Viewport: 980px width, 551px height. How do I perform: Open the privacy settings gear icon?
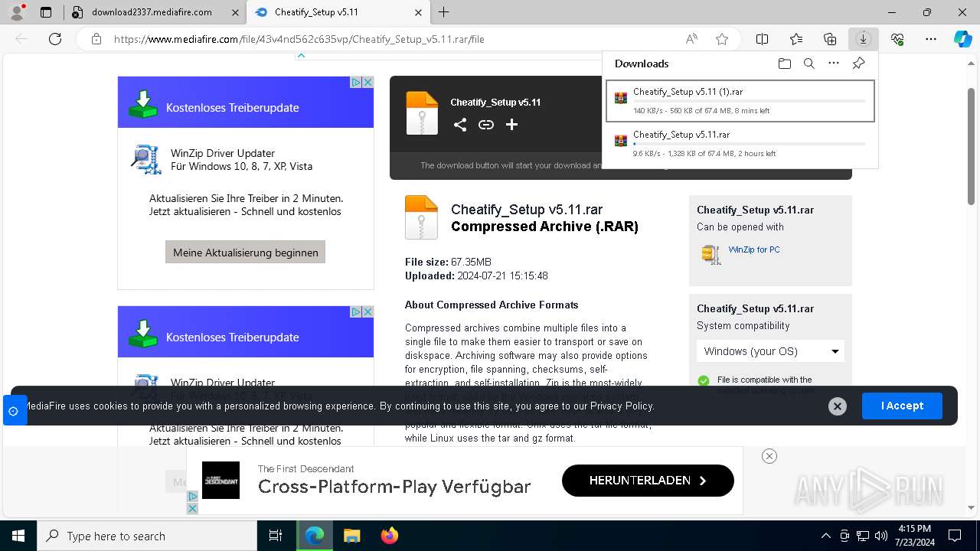tap(13, 411)
